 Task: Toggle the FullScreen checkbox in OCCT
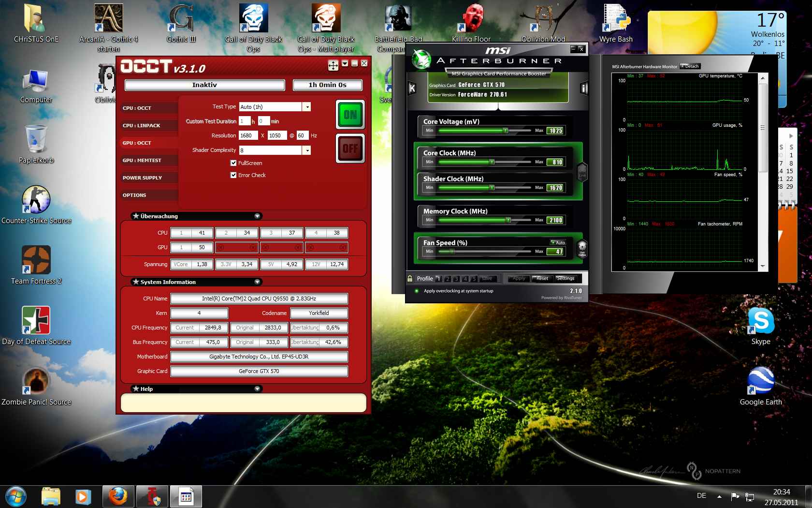coord(233,163)
